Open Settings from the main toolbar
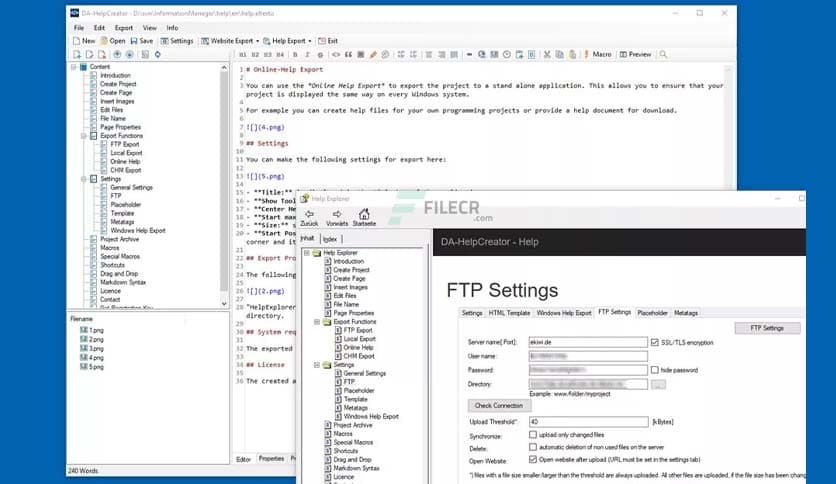Viewport: 836px width, 484px height. [177, 41]
